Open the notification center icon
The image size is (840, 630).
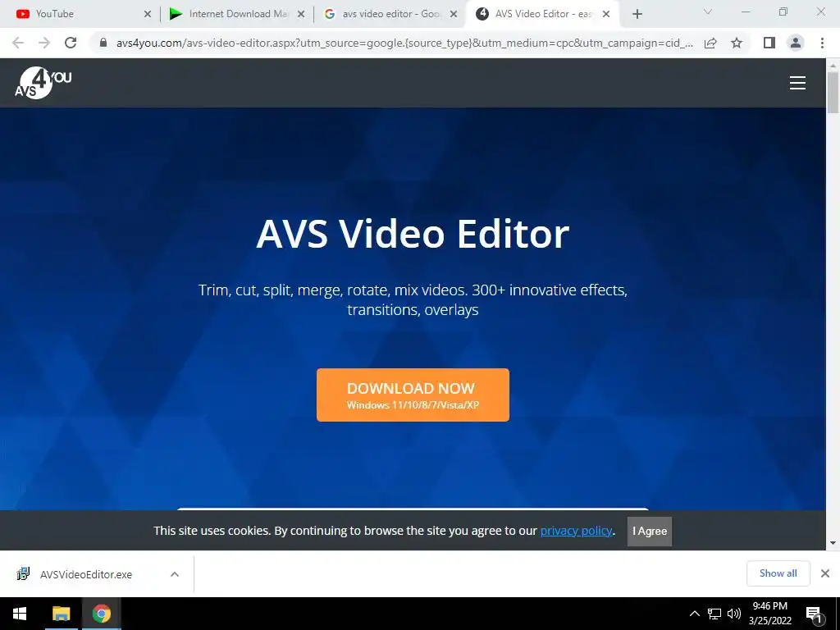click(814, 614)
